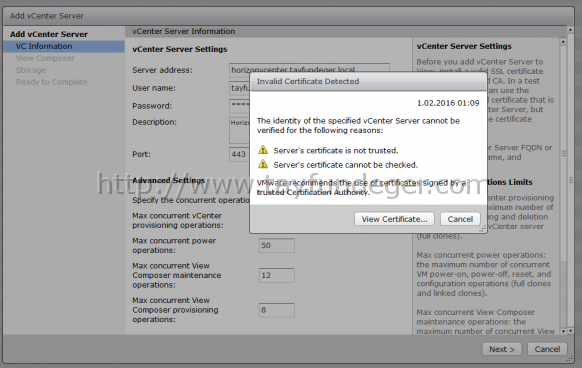Click the Server address input field
The image size is (582, 368).
(309, 69)
